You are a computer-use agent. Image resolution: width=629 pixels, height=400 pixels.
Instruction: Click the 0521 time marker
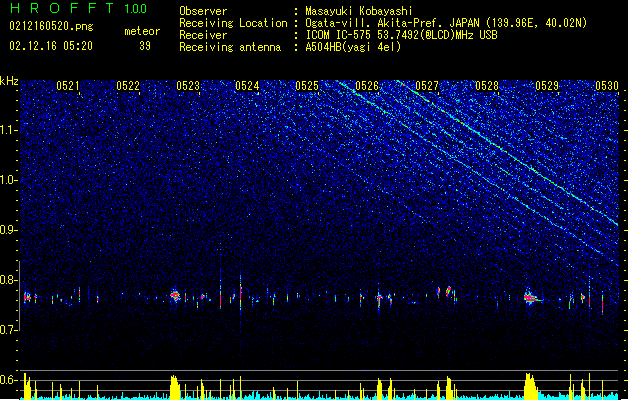[68, 85]
